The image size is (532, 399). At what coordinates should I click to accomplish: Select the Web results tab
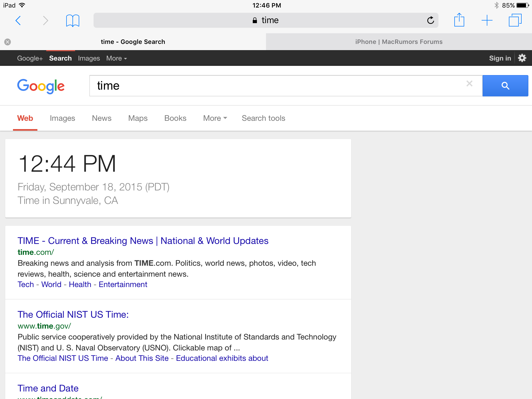25,118
